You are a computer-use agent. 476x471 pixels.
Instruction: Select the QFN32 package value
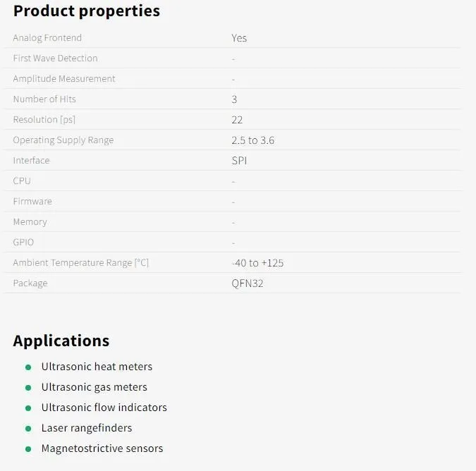248,283
